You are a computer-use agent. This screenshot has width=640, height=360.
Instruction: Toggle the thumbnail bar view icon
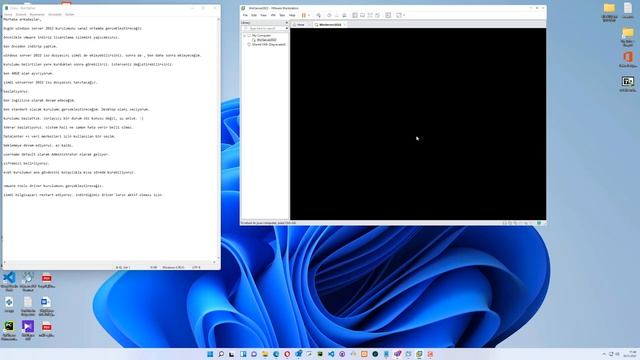coord(362,15)
